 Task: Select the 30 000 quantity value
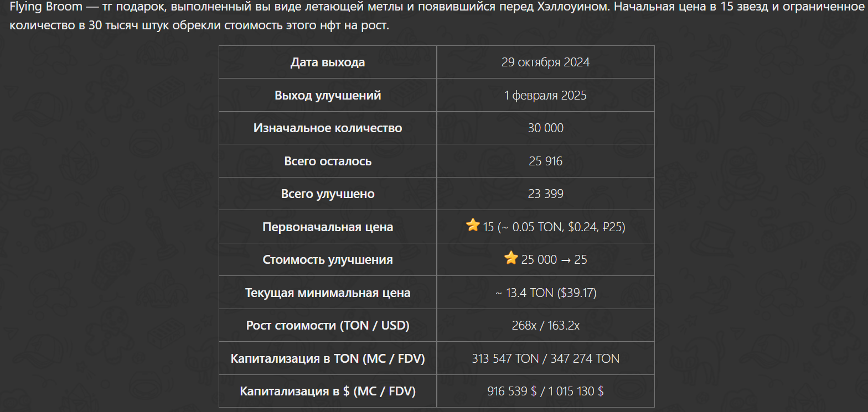pos(546,128)
